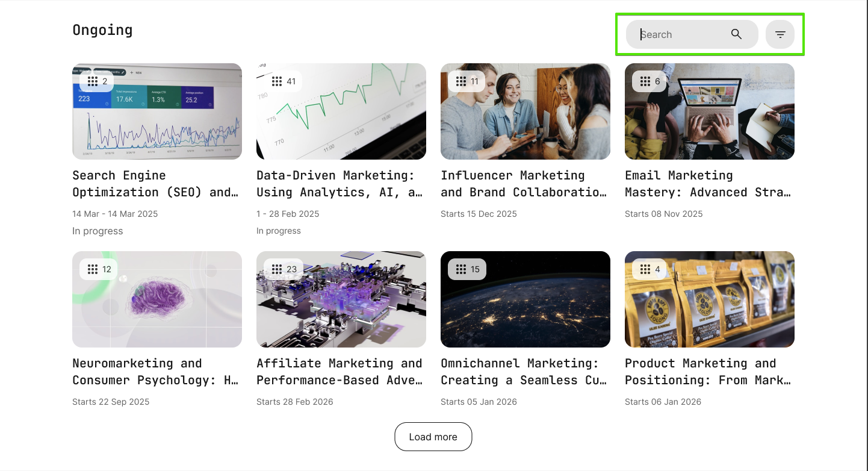Click grid icon on Influencer Marketing badge
Screen dimensions: 868x471
[461, 81]
